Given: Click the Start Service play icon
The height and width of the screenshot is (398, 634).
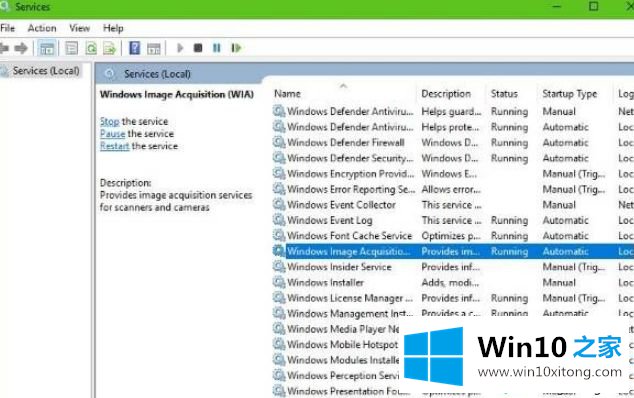Looking at the screenshot, I should (180, 48).
